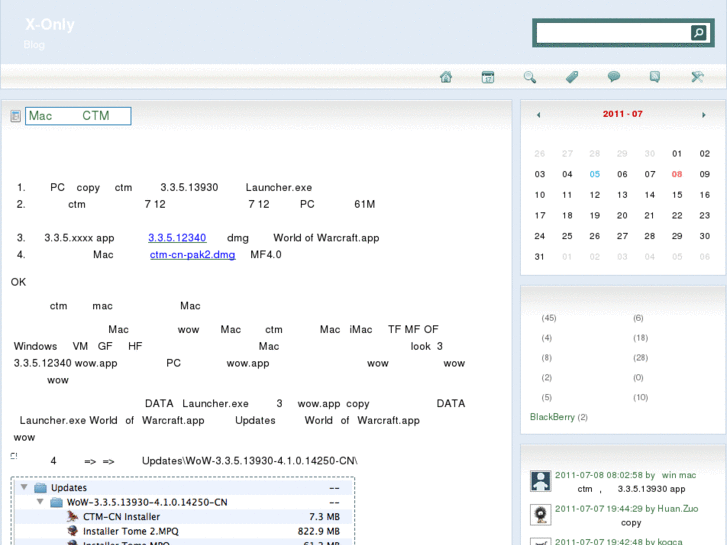Click the category count (10)
This screenshot has height=545, width=727.
[640, 397]
